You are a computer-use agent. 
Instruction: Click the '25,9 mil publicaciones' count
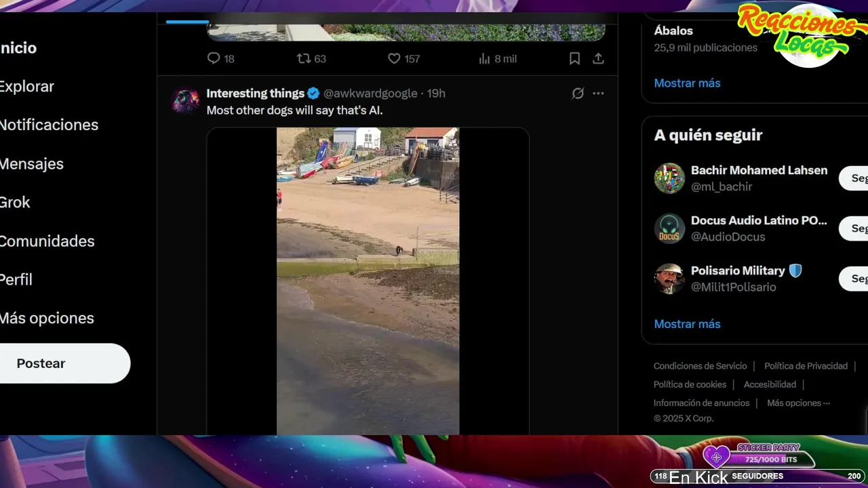[705, 48]
